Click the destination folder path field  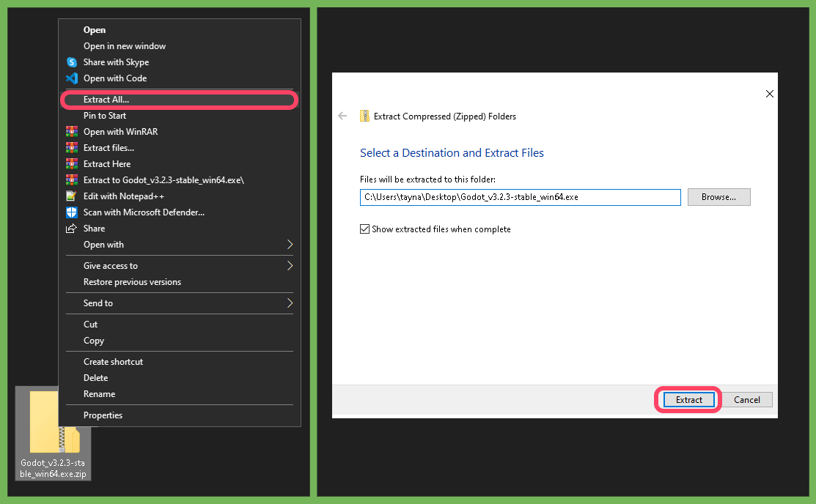point(521,197)
